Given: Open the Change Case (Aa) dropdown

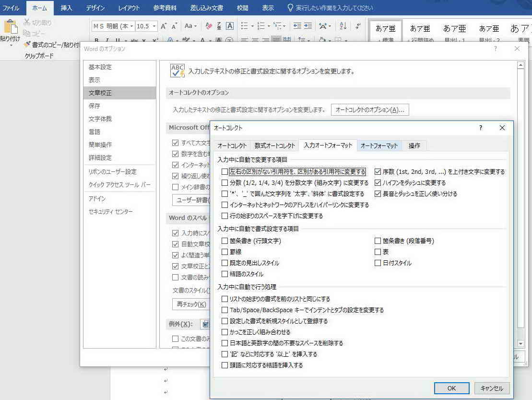Looking at the screenshot, I should 190,26.
